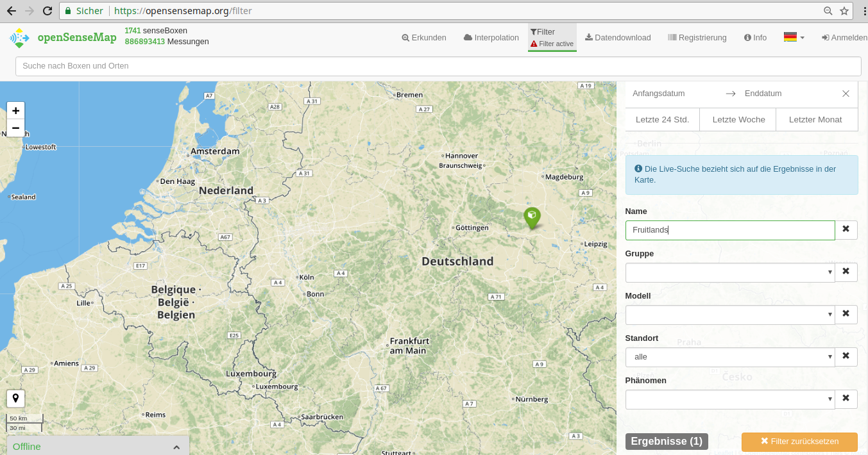868x455 pixels.
Task: Expand the Offline panel chevron
Action: (x=176, y=447)
